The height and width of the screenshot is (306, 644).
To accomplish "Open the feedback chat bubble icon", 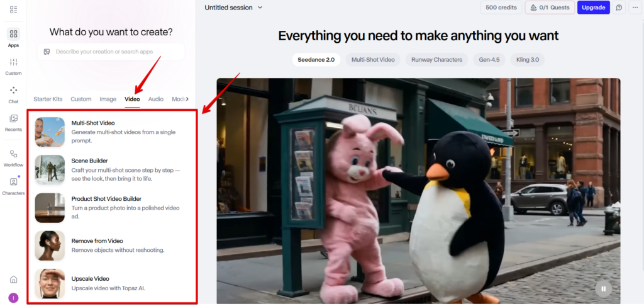I will point(619,8).
